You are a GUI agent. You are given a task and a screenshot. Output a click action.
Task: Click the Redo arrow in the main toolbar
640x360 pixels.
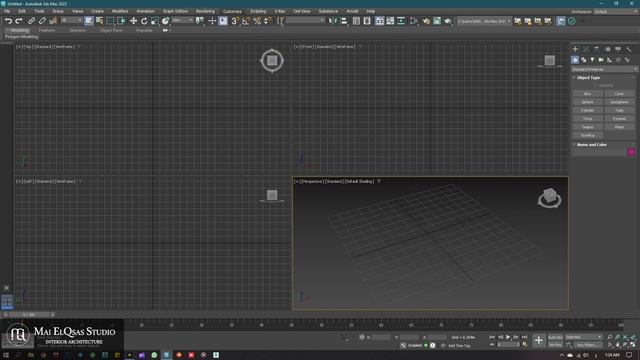point(19,21)
